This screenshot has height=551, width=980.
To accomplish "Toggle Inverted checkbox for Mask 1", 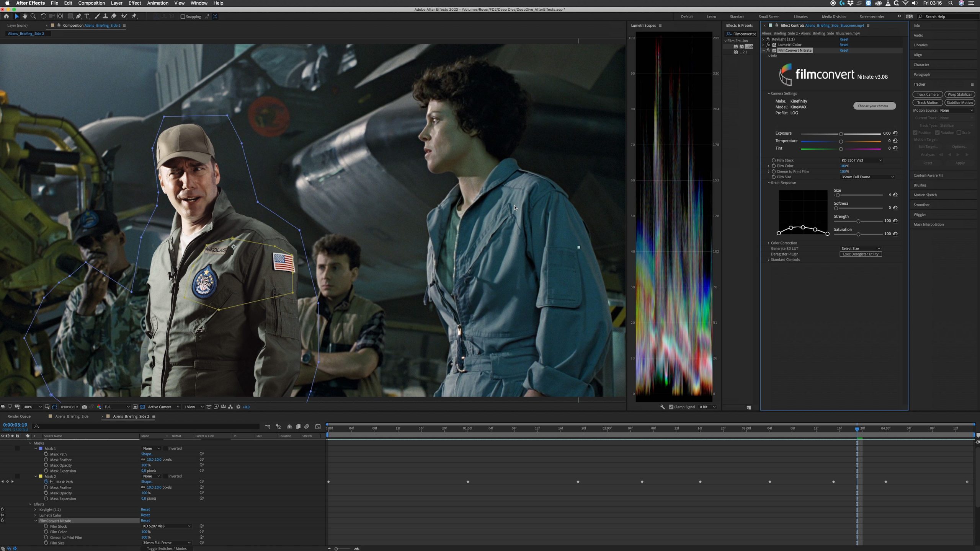I will 165,448.
